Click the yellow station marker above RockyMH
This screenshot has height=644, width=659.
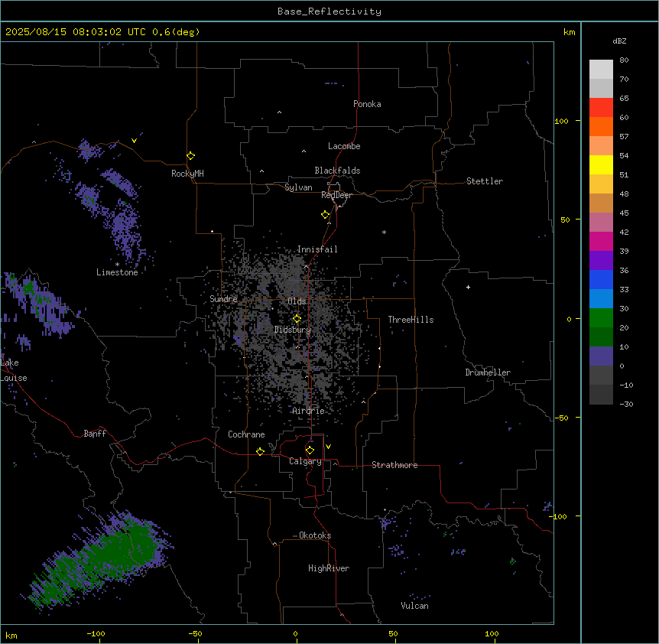[x=190, y=156]
